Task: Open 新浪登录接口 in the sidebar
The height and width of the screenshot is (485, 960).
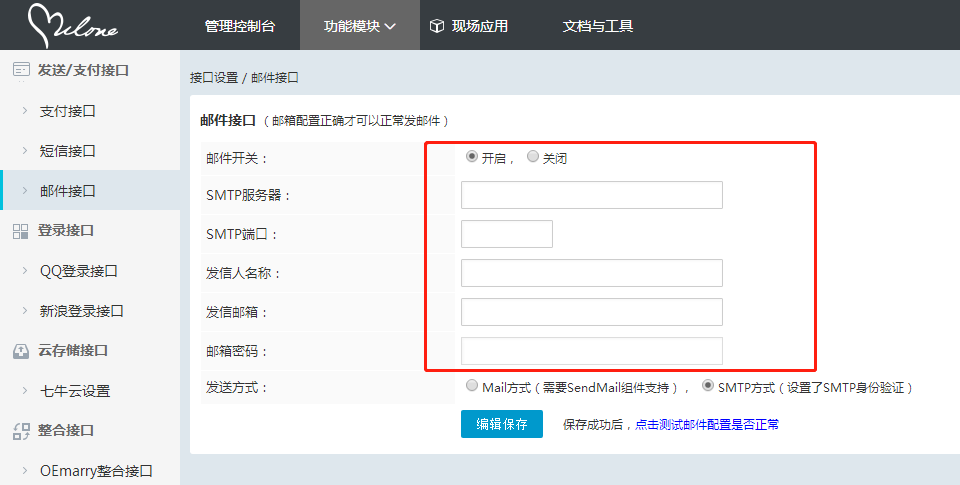Action: 81,311
